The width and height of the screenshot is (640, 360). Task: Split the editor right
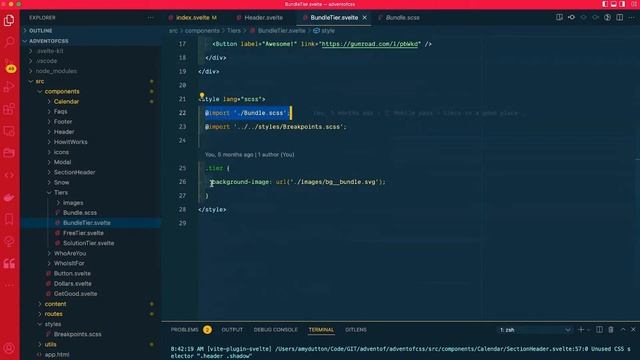tap(620, 18)
